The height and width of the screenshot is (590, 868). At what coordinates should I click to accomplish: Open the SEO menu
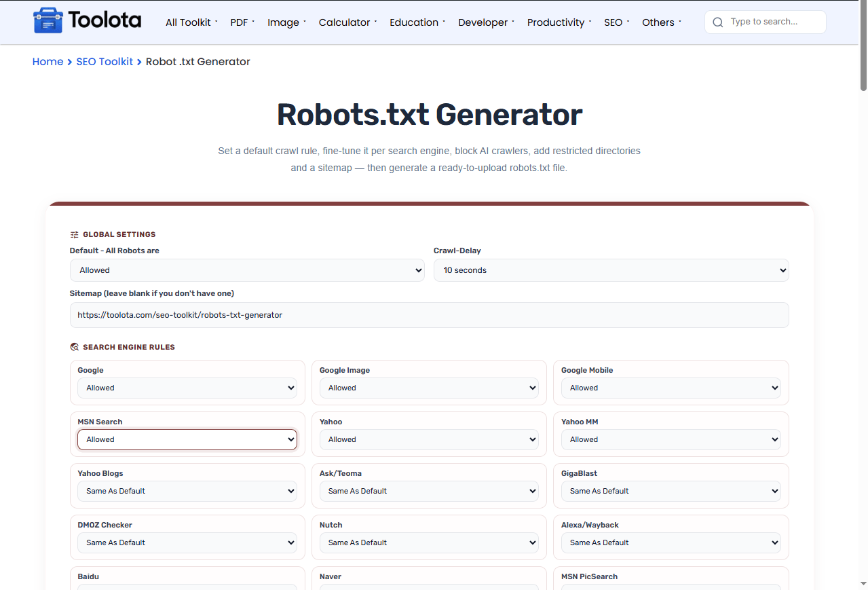(x=616, y=22)
